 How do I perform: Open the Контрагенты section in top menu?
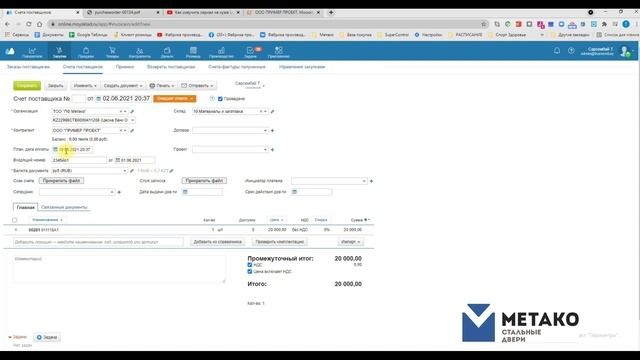point(140,52)
